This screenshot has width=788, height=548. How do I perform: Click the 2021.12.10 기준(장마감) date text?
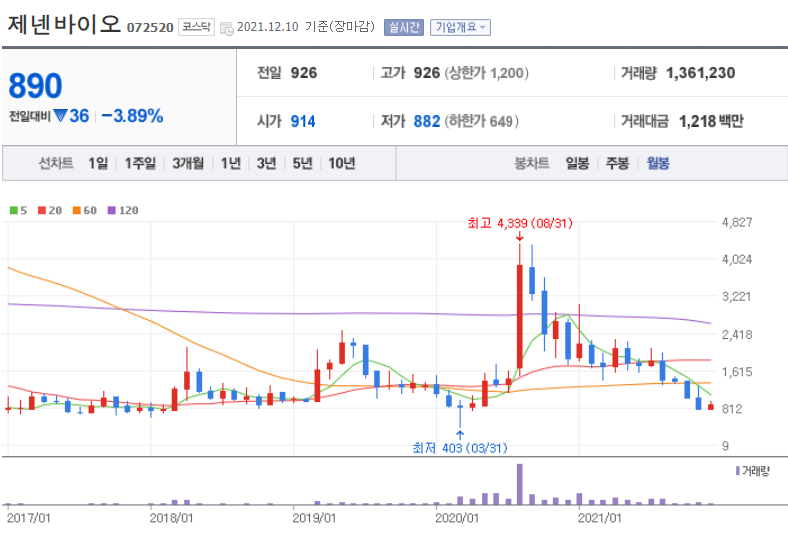click(x=306, y=27)
